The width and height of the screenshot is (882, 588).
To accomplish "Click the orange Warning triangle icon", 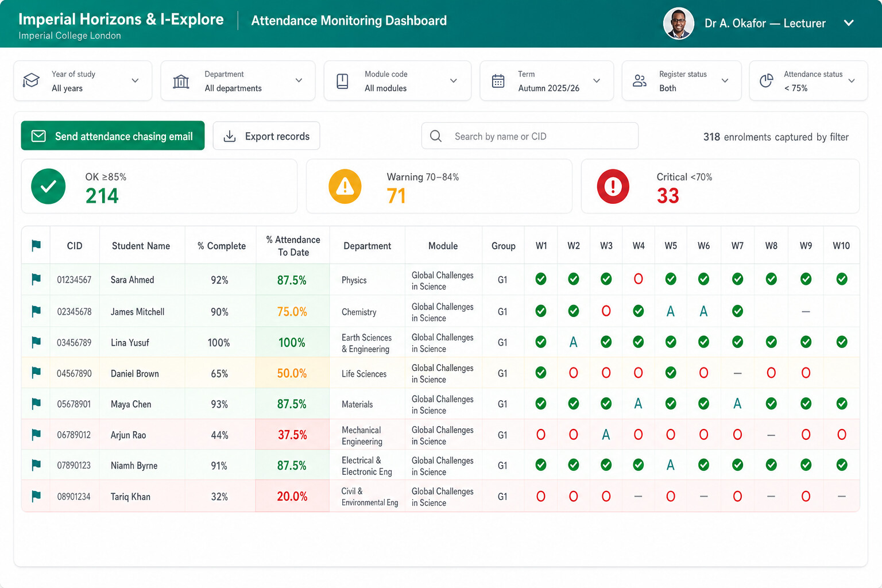I will point(345,187).
